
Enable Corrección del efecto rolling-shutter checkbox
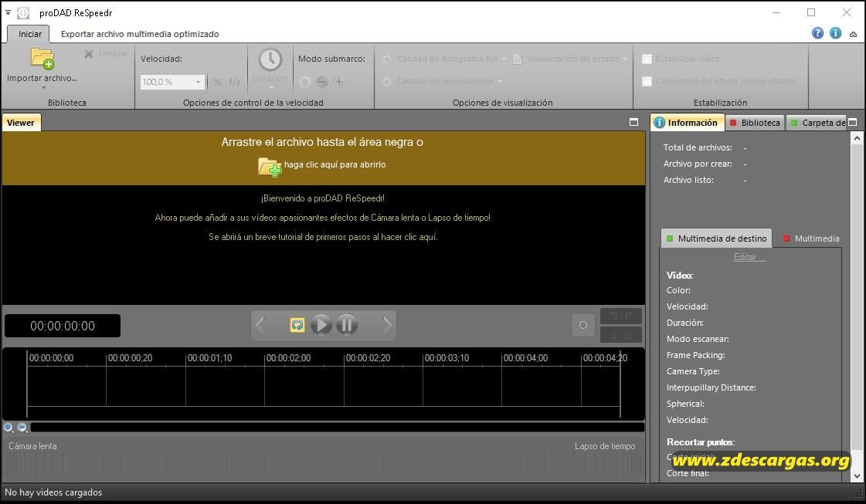647,81
